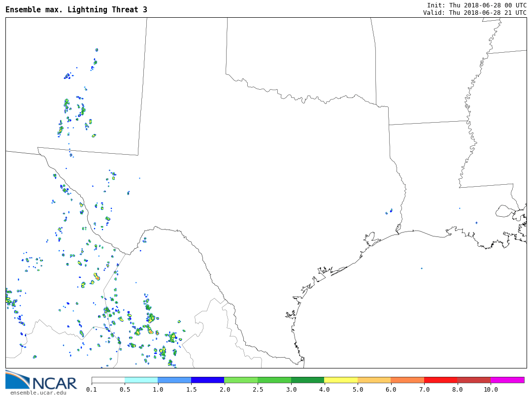This screenshot has width=532, height=399.
Task: Click the 0.1 label under the color bar
Action: 92,390
